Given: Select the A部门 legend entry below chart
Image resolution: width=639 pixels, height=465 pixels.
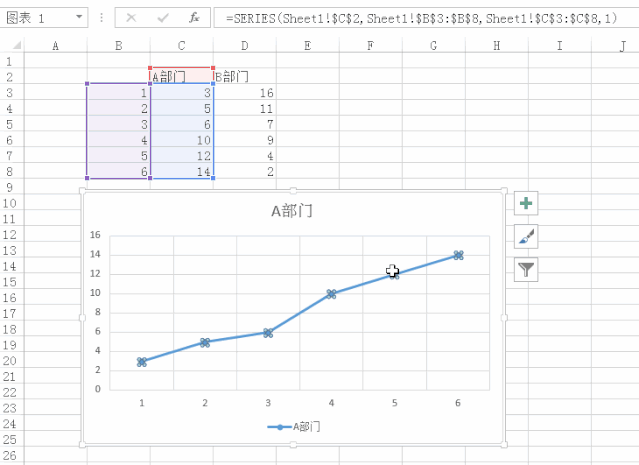Looking at the screenshot, I should click(294, 427).
